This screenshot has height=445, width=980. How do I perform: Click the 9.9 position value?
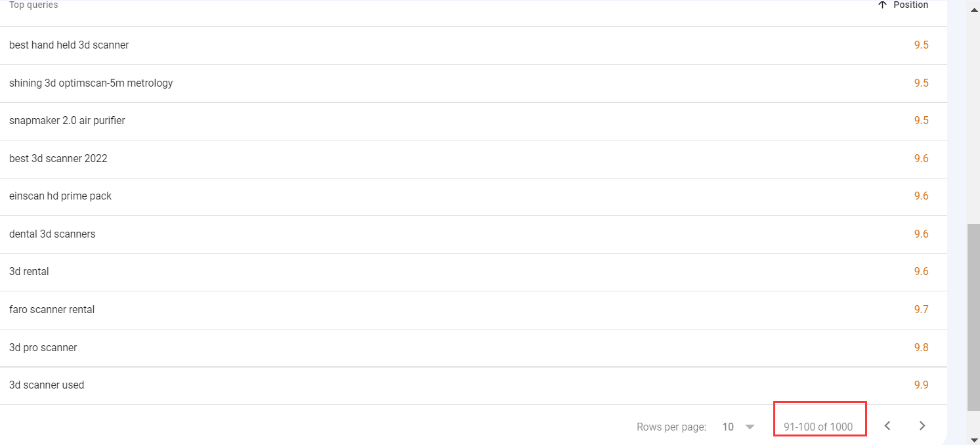pyautogui.click(x=921, y=385)
